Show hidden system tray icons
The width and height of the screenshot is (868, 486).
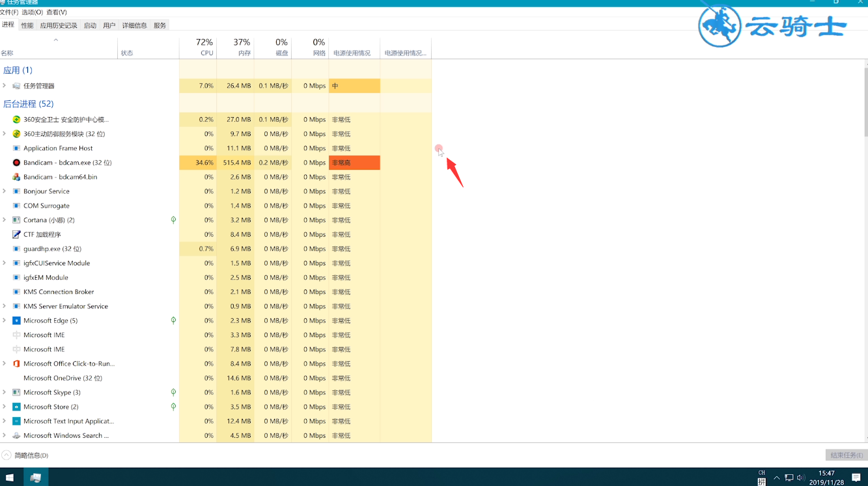point(776,478)
